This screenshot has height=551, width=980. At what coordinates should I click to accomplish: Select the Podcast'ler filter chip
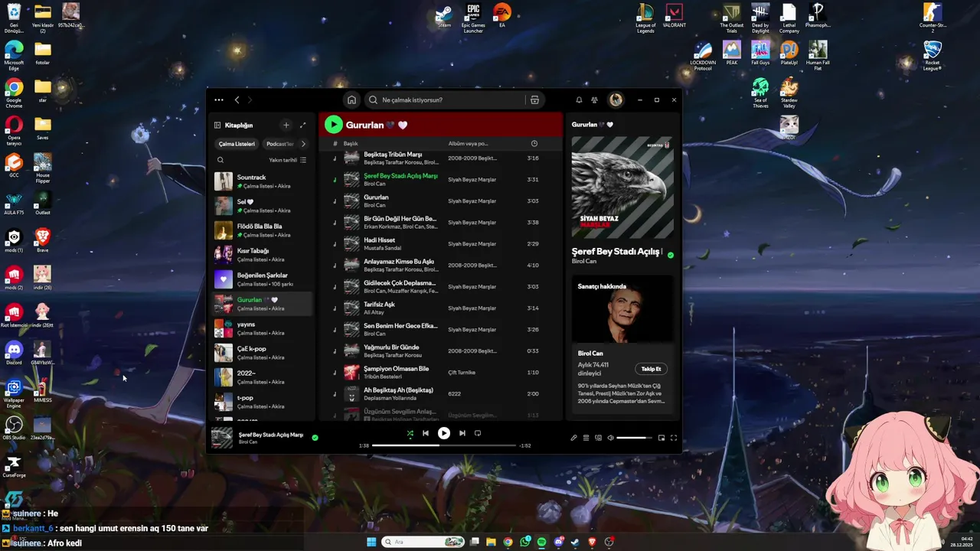pyautogui.click(x=279, y=144)
